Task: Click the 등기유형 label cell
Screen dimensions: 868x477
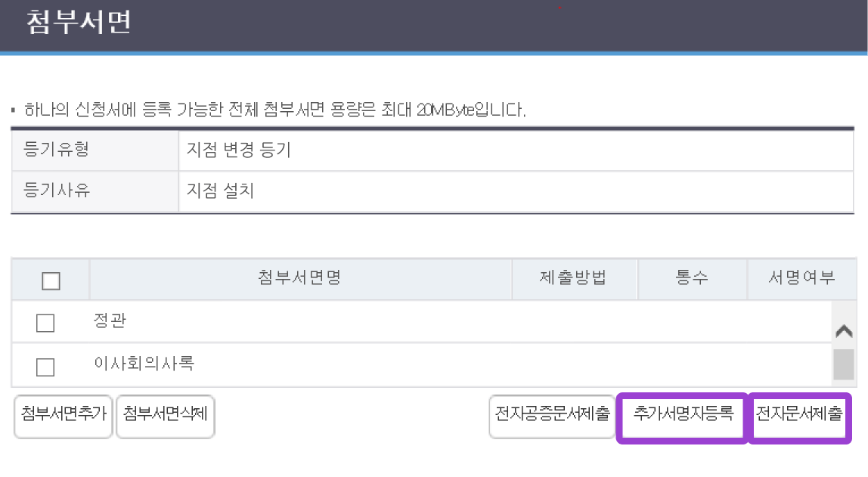Action: click(x=57, y=150)
